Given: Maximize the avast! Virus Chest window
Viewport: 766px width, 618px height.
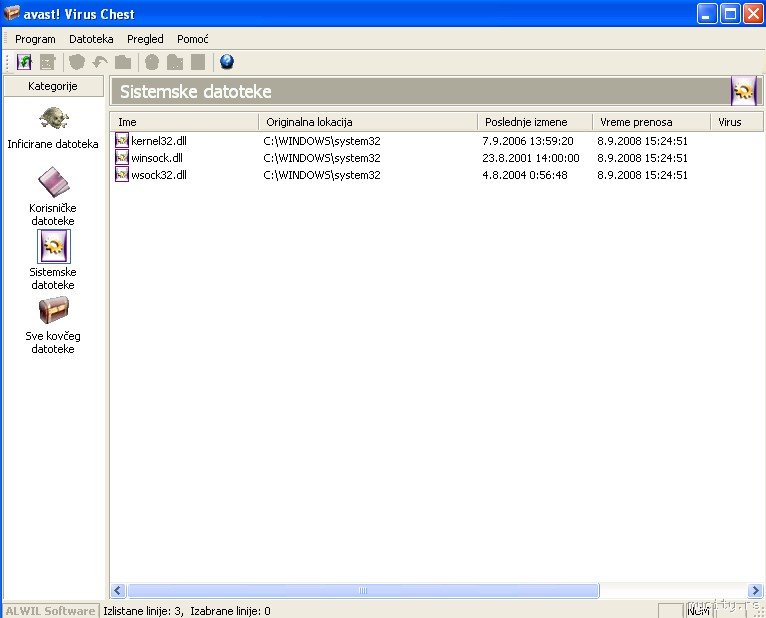Looking at the screenshot, I should [730, 14].
